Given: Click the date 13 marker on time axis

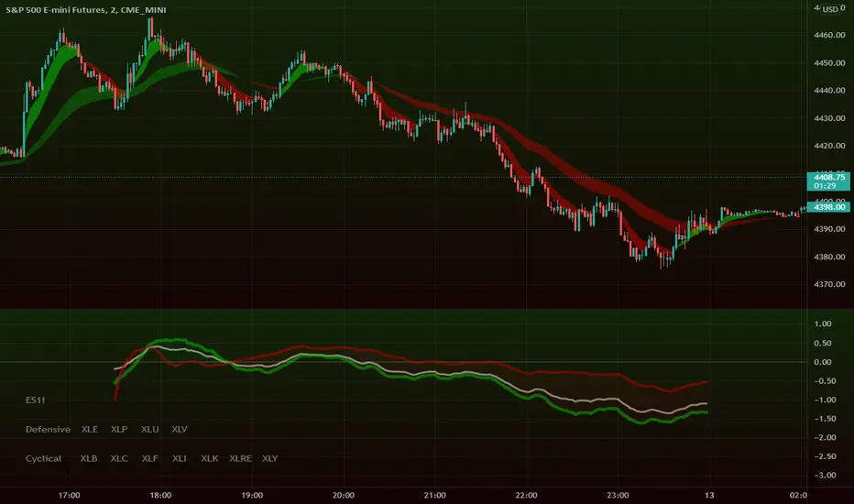Looking at the screenshot, I should pyautogui.click(x=709, y=495).
